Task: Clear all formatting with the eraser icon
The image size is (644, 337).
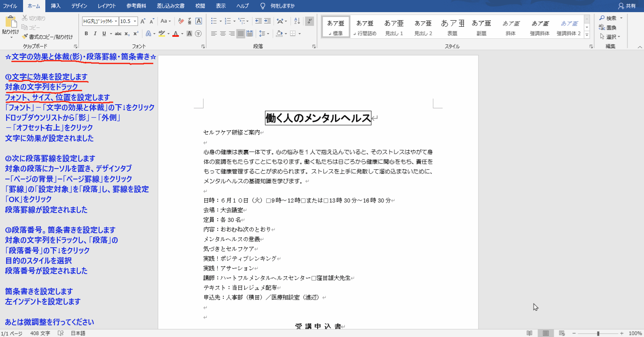Action: click(181, 21)
